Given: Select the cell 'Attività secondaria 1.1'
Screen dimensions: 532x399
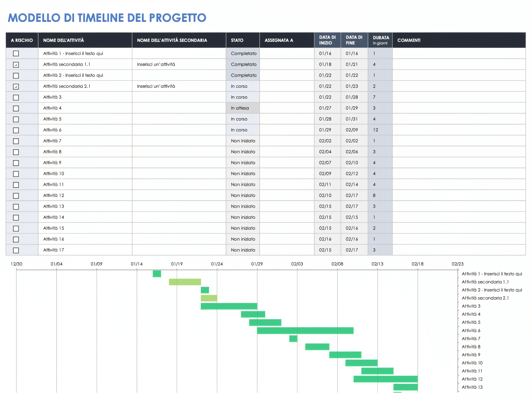Looking at the screenshot, I should pyautogui.click(x=85, y=64).
